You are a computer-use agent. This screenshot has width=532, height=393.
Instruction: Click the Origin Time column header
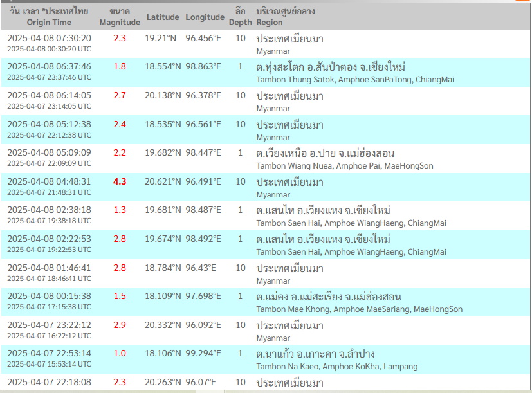[x=49, y=17]
